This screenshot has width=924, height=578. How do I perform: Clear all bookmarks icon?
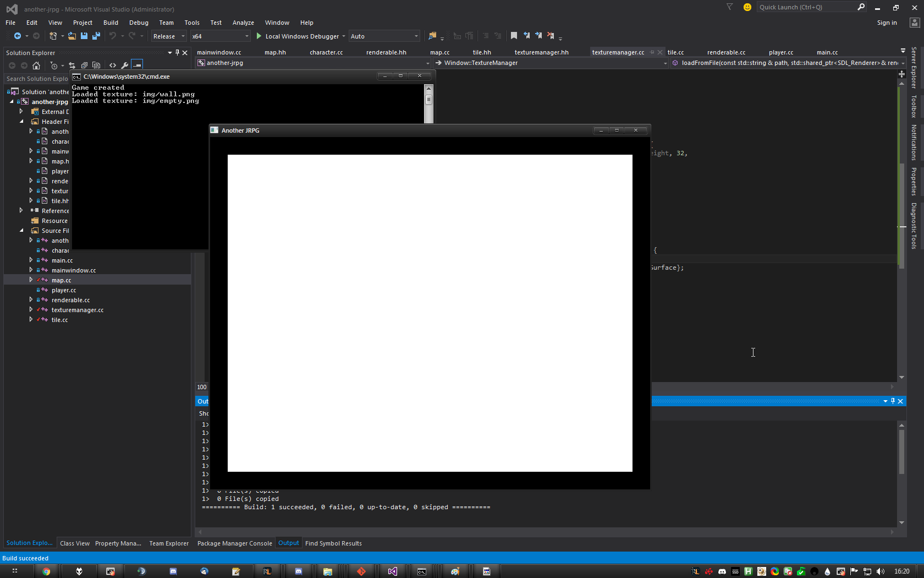pos(551,36)
